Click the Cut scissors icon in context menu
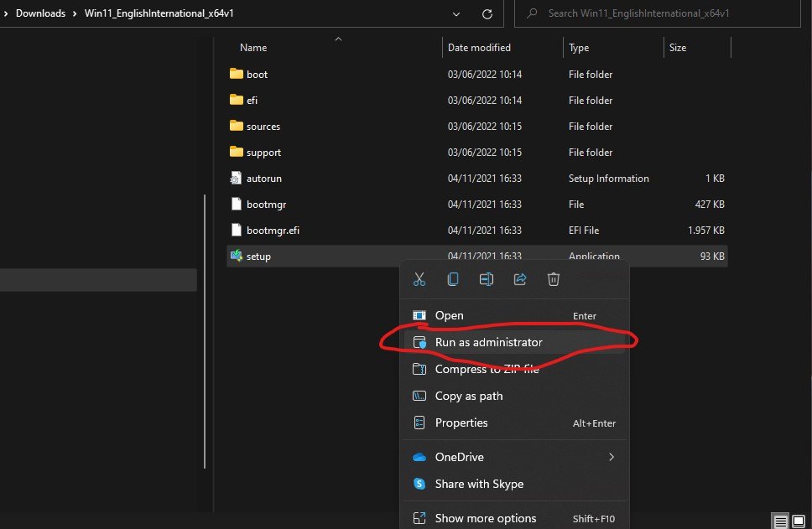The image size is (812, 529). coord(419,279)
